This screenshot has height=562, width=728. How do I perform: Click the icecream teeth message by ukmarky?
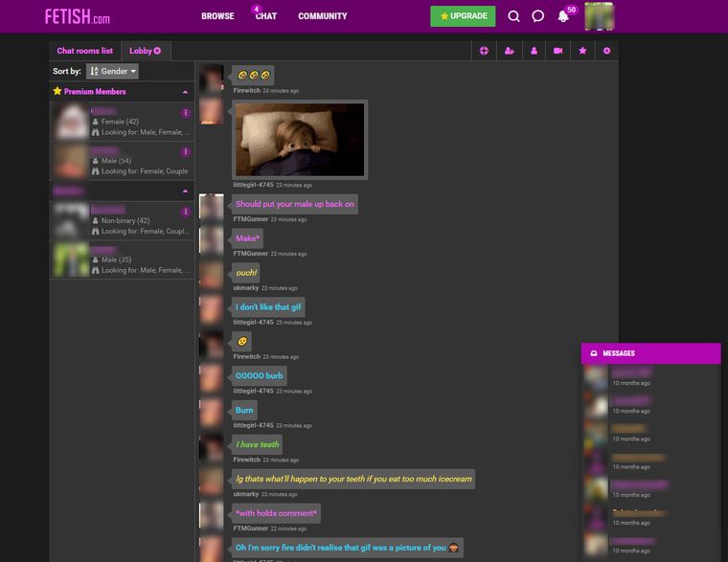353,479
